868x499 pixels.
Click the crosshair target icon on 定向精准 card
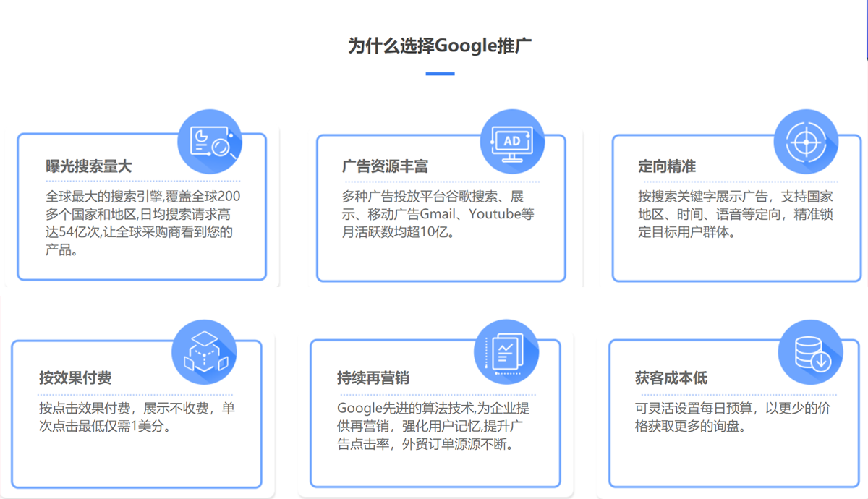tap(806, 141)
